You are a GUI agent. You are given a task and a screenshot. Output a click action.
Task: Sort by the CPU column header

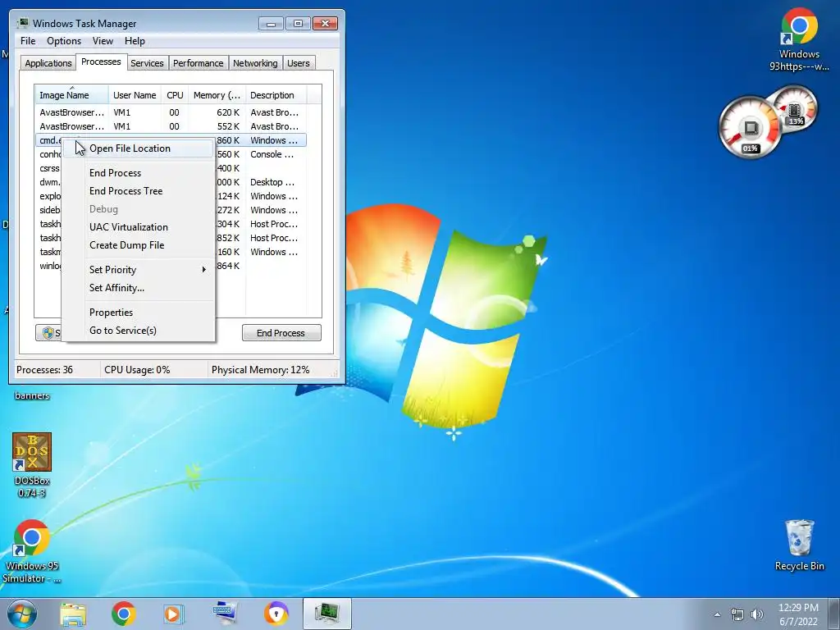point(175,95)
